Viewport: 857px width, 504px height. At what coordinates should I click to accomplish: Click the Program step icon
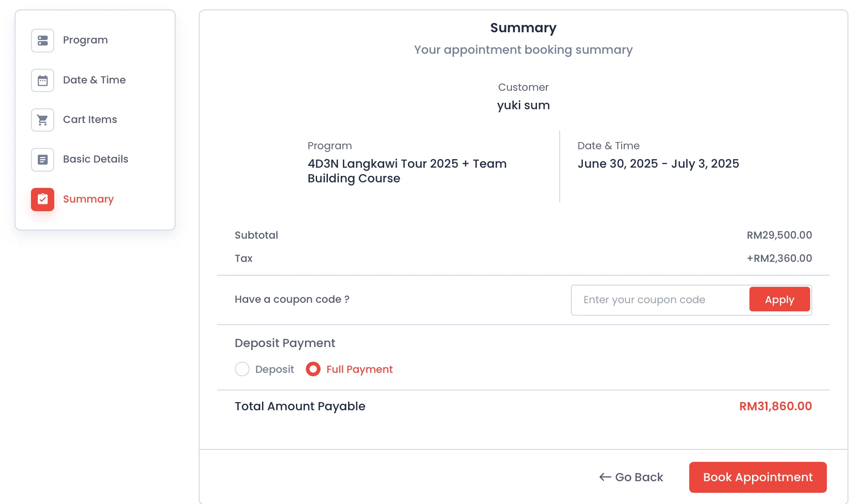point(43,40)
